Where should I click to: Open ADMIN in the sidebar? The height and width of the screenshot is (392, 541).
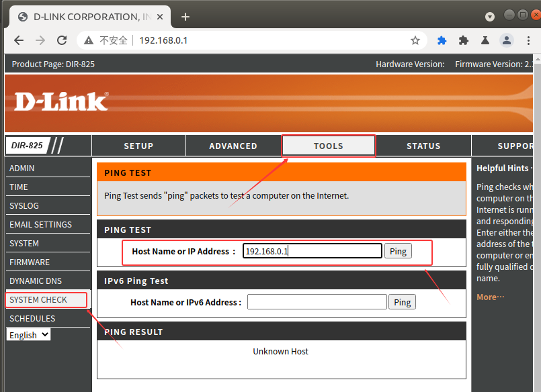point(48,168)
